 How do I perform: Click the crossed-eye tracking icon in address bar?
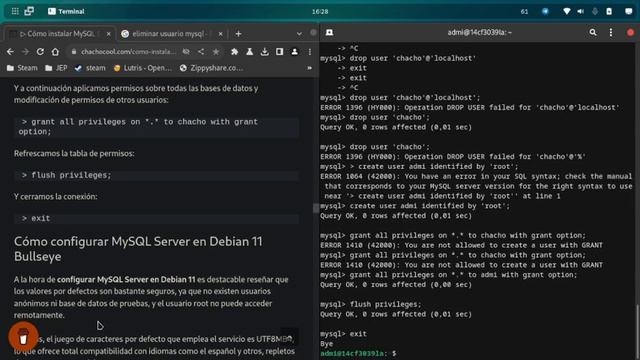[x=186, y=52]
